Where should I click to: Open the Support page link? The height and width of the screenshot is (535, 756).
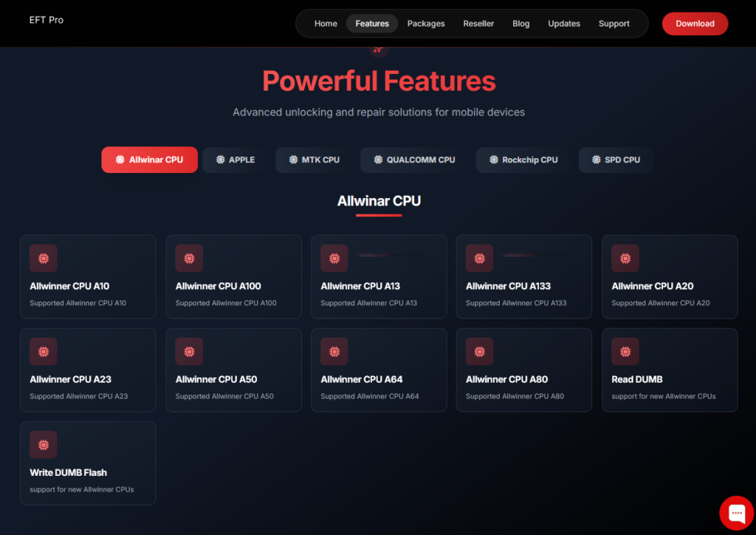[x=614, y=23]
